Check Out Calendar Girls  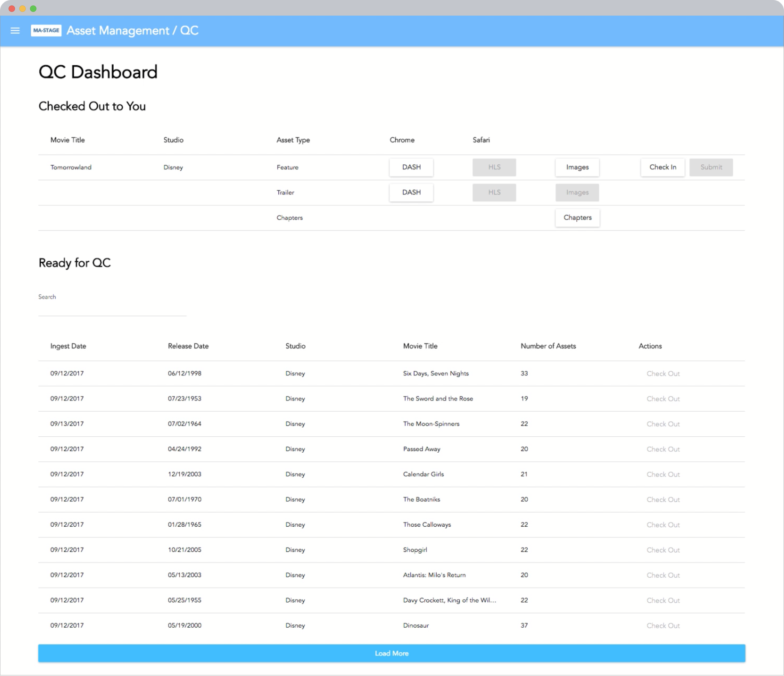pos(663,474)
